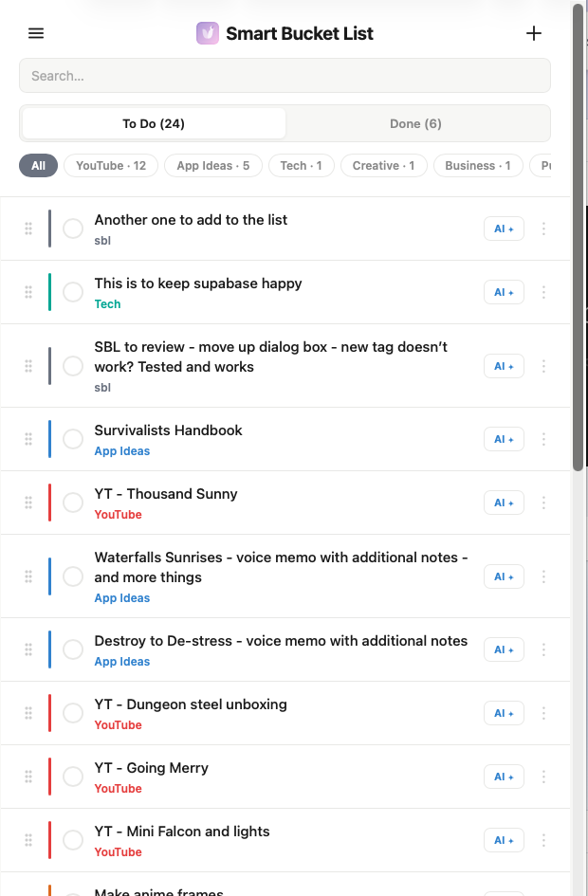
Task: Open more options for Another one to add
Action: (x=543, y=229)
